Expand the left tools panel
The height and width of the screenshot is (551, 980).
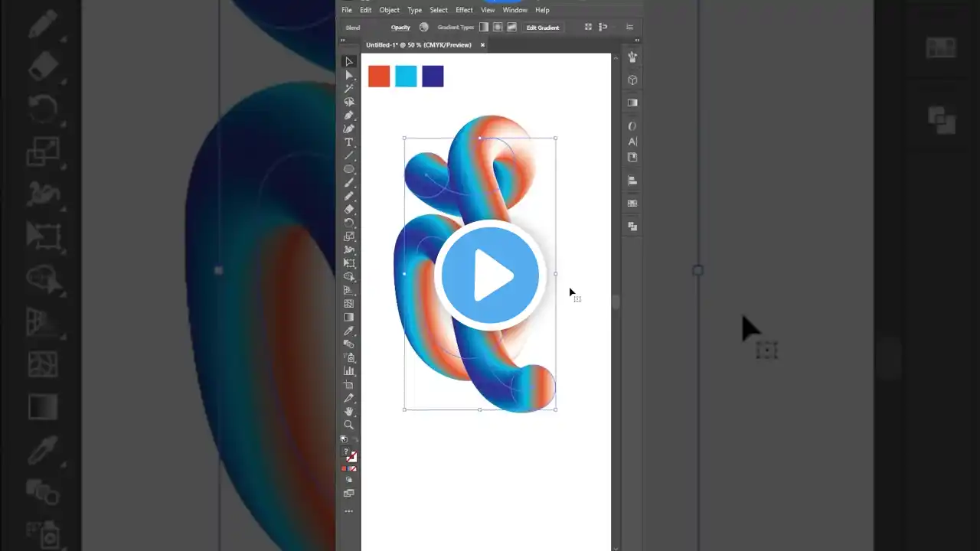343,41
